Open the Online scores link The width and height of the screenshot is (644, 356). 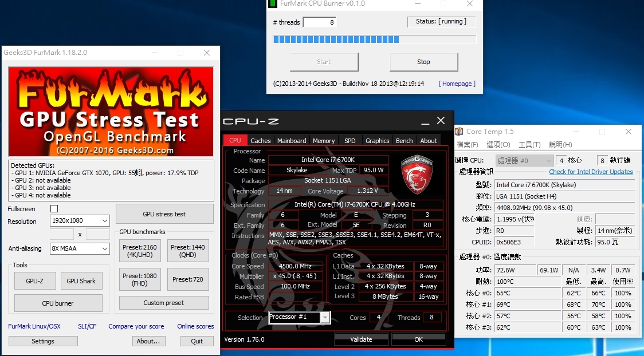[195, 326]
